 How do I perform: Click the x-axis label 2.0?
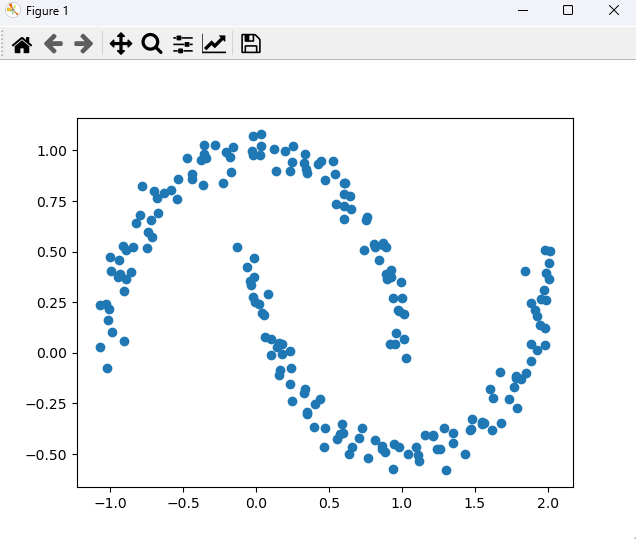click(548, 503)
